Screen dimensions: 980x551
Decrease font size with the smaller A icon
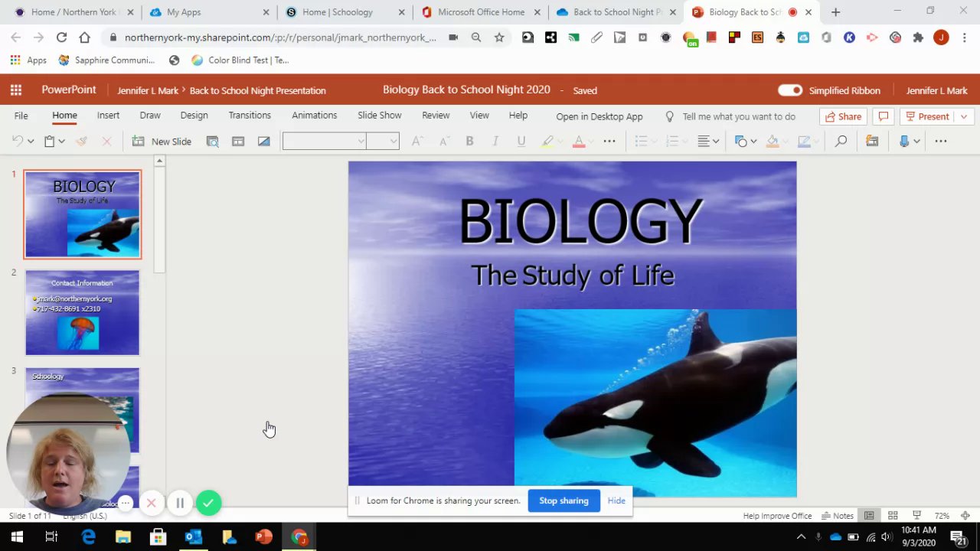coord(443,141)
